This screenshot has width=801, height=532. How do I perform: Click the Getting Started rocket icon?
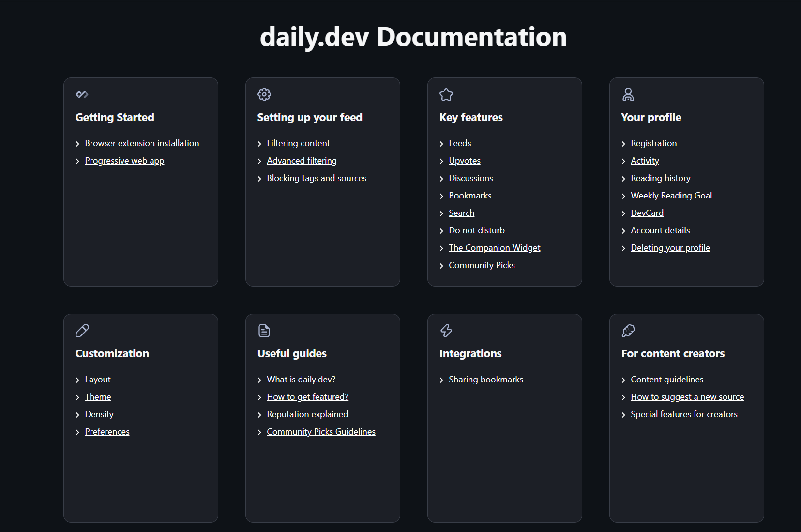pos(82,94)
